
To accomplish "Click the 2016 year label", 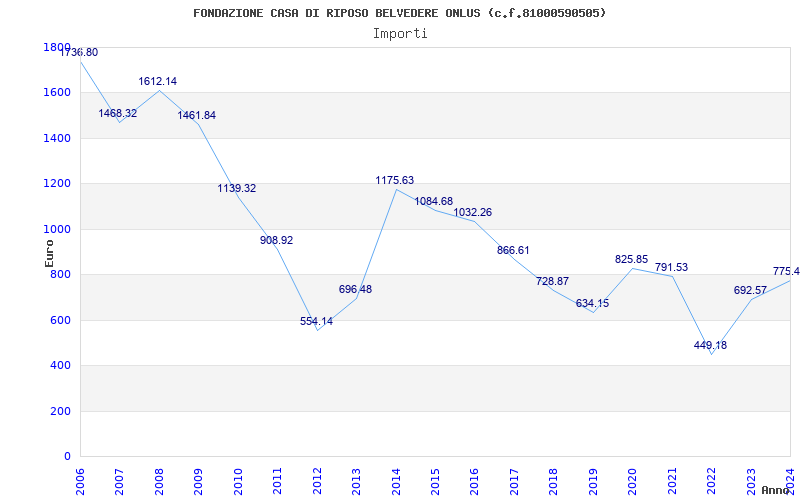I will point(474,481).
